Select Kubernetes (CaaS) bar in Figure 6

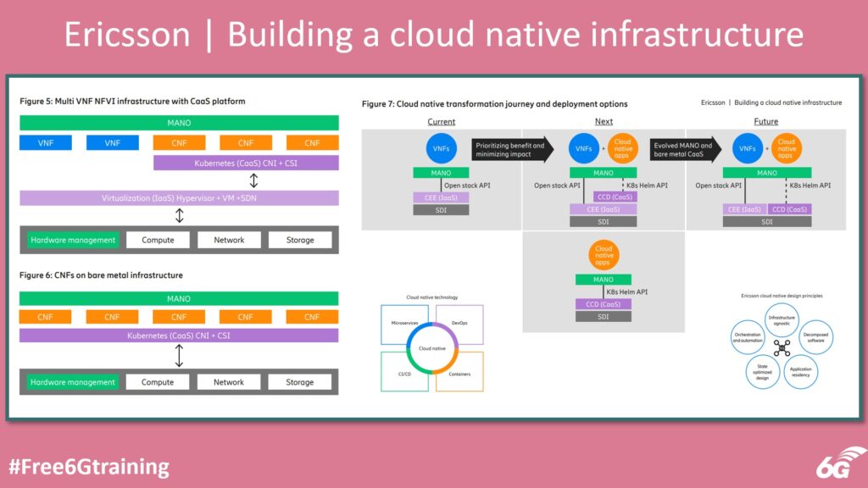pos(179,335)
